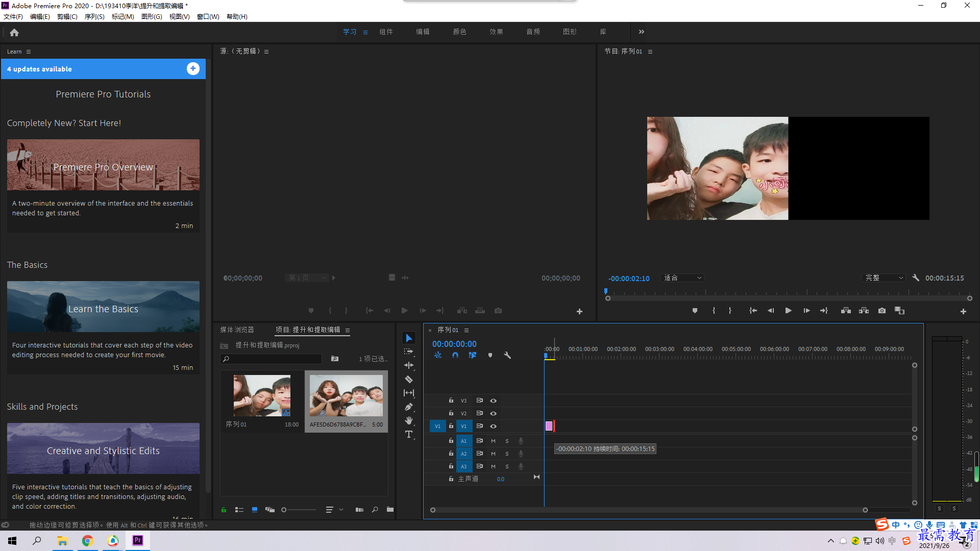
Task: Expand more workspaces chevron
Action: click(x=642, y=32)
